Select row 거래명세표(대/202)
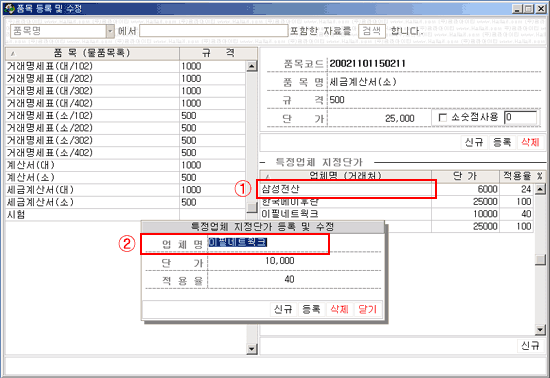 pyautogui.click(x=125, y=79)
